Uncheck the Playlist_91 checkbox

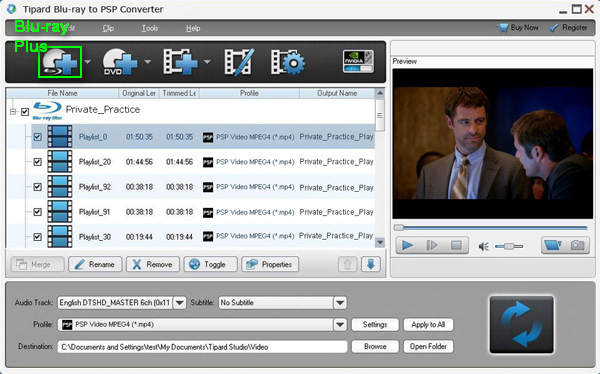(x=38, y=212)
